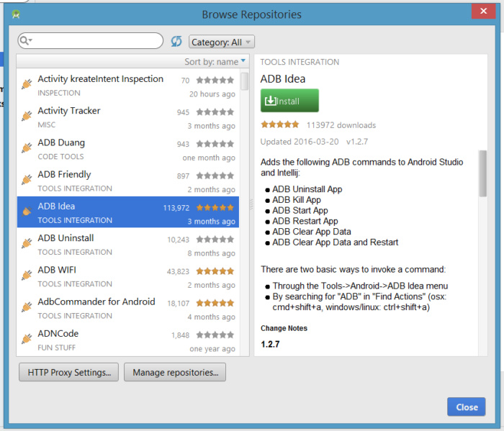Click ADB Clear App Data and Restart bullet
This screenshot has width=504, height=431.
336,242
